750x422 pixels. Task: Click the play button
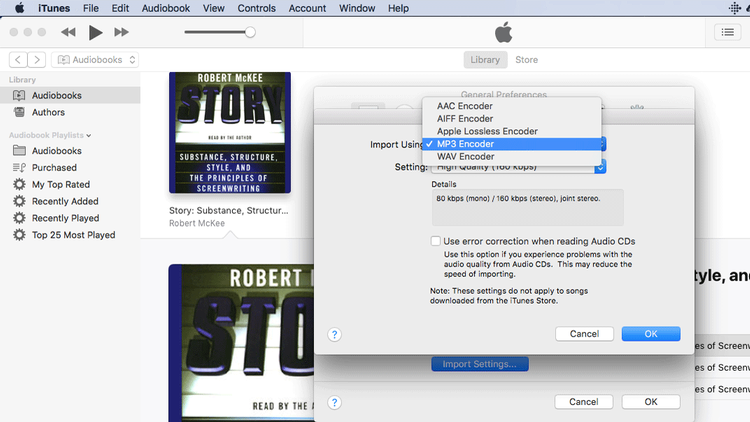click(95, 32)
